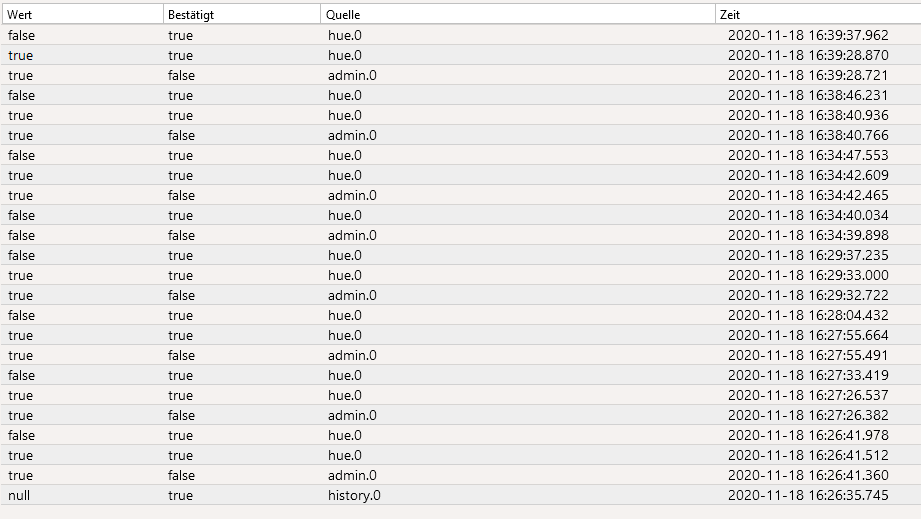This screenshot has height=519, width=921.
Task: Select the row with source history.0
Action: [460, 495]
